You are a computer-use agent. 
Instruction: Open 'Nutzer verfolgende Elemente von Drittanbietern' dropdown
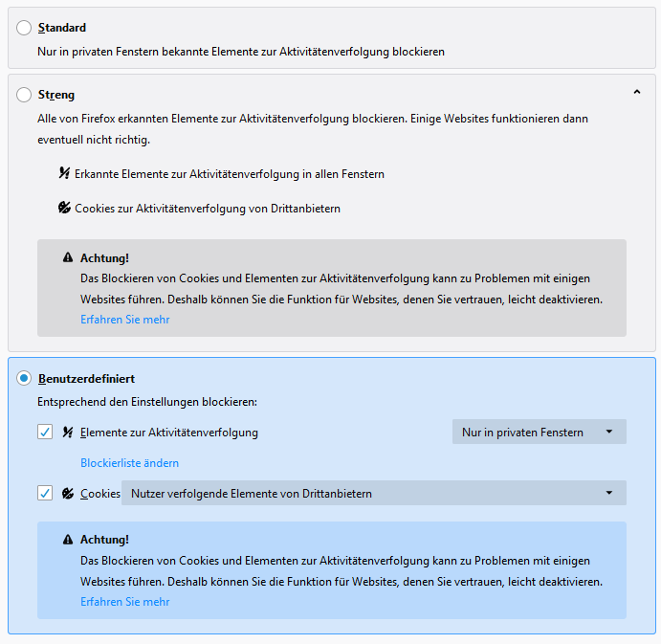click(373, 494)
